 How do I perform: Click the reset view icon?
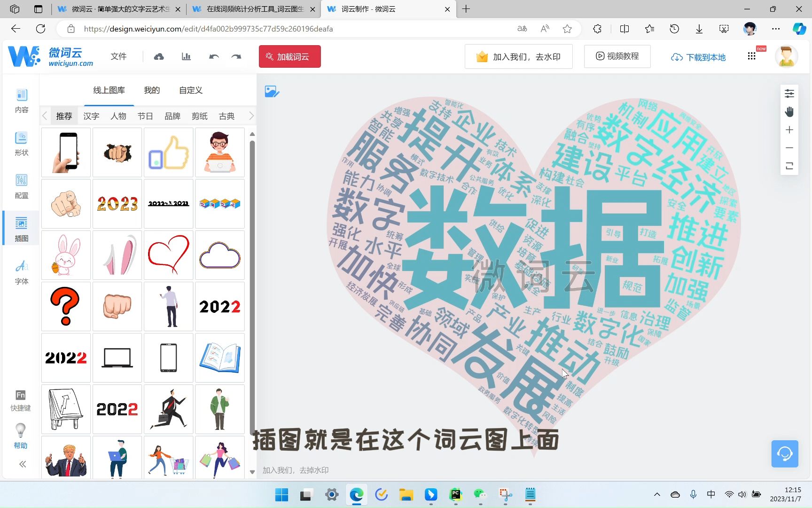point(789,166)
